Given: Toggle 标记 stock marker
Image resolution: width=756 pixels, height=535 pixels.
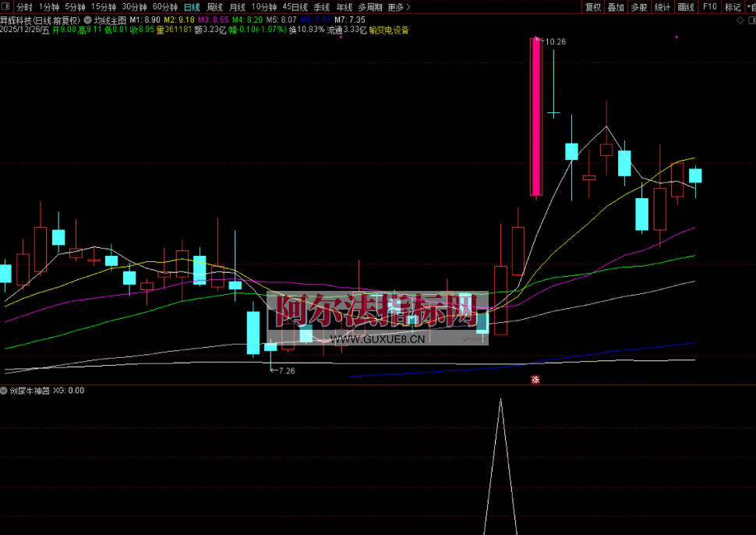Looking at the screenshot, I should tap(733, 7).
